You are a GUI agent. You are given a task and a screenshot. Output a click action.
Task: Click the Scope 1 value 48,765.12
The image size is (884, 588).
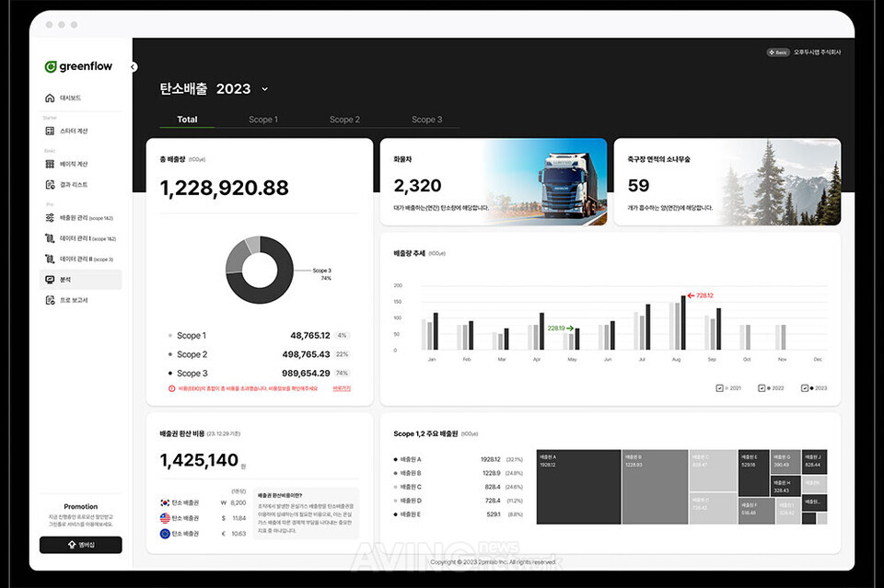coord(310,336)
